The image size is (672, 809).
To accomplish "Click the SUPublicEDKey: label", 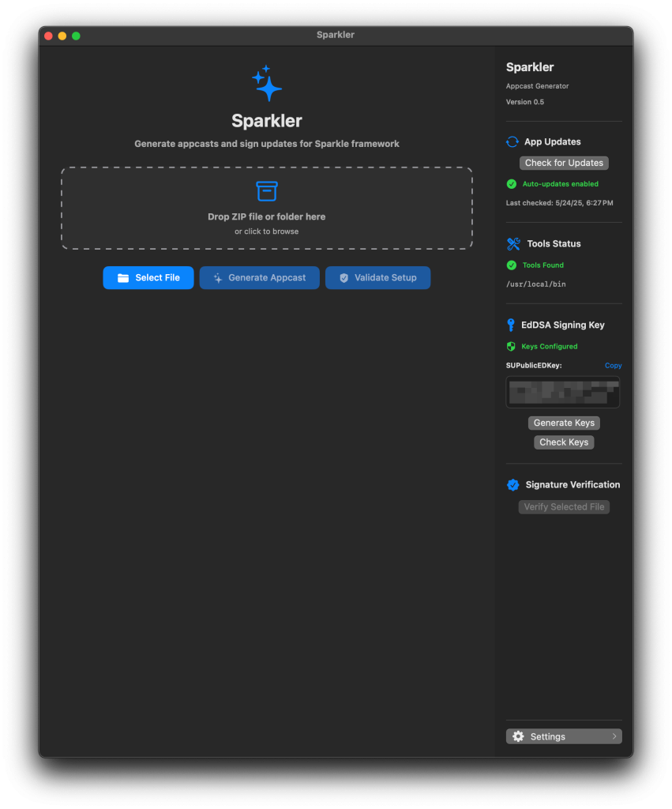I will pos(534,366).
